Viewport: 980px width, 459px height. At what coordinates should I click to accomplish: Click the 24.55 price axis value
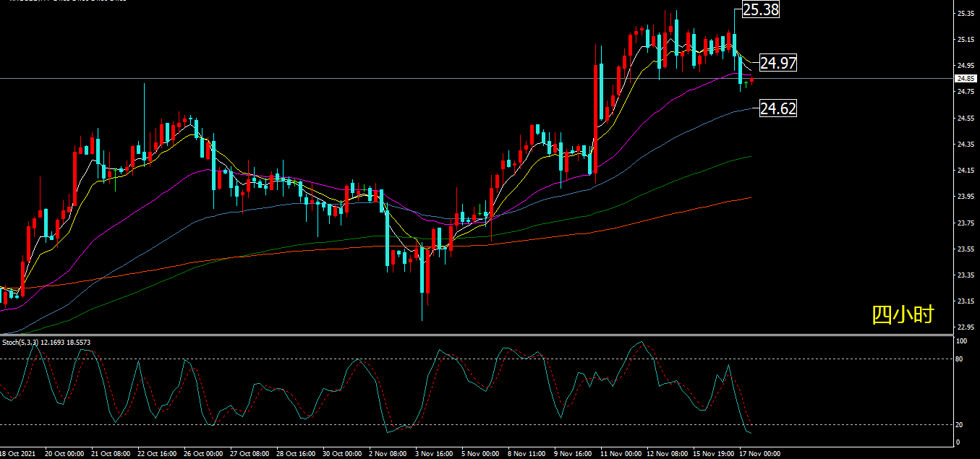(x=966, y=118)
